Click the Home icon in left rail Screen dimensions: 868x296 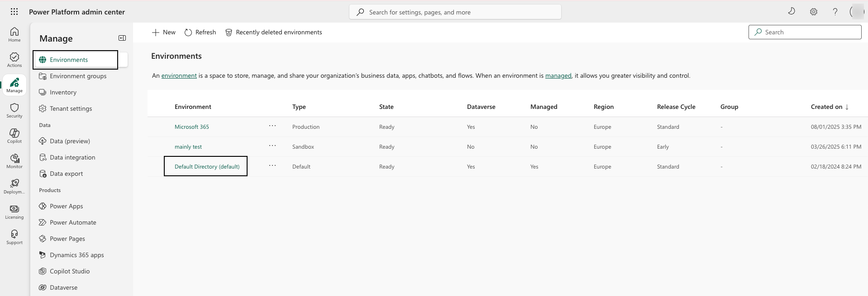14,34
